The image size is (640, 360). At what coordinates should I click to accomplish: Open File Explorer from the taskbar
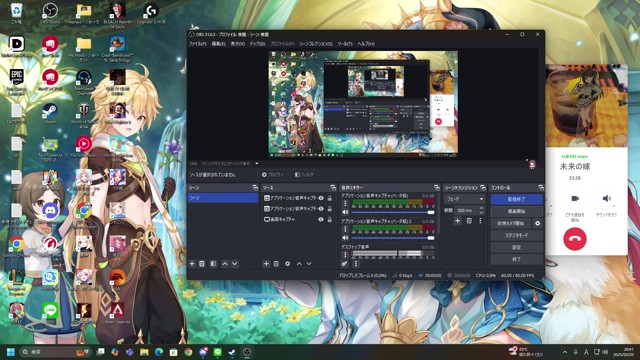click(144, 352)
